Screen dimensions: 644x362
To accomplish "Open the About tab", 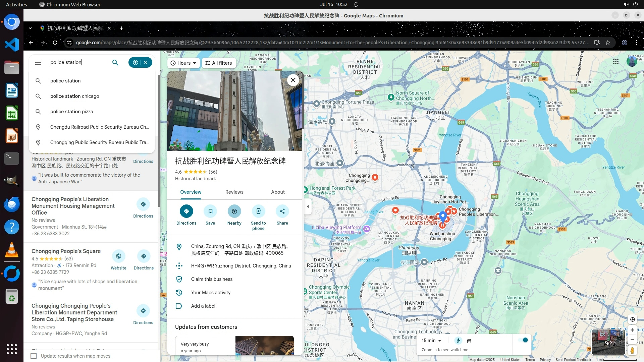I will (x=278, y=192).
